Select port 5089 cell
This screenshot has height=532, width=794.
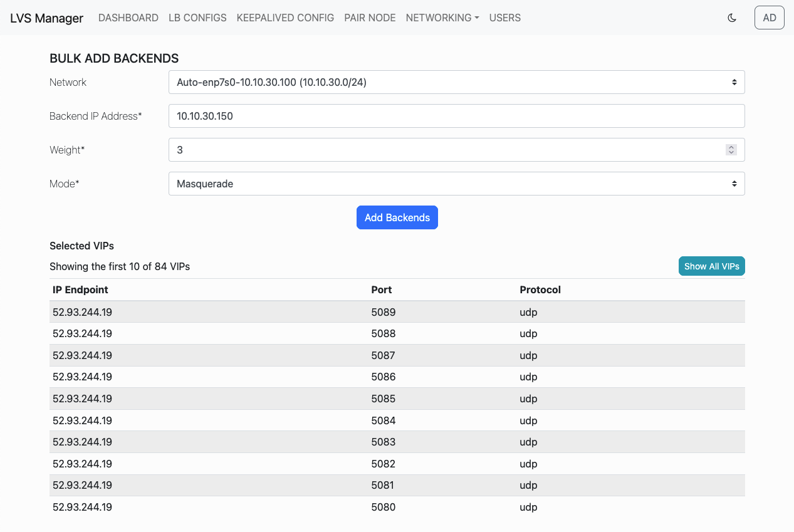tap(384, 312)
